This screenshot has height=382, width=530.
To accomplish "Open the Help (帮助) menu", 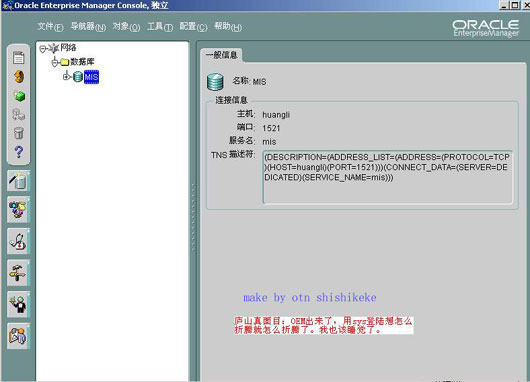I will [x=228, y=27].
